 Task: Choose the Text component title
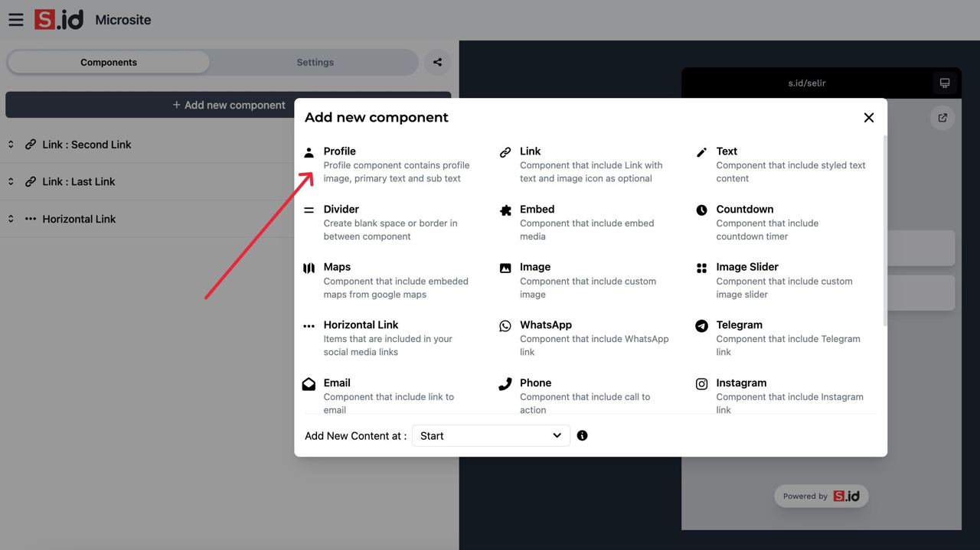(x=727, y=151)
